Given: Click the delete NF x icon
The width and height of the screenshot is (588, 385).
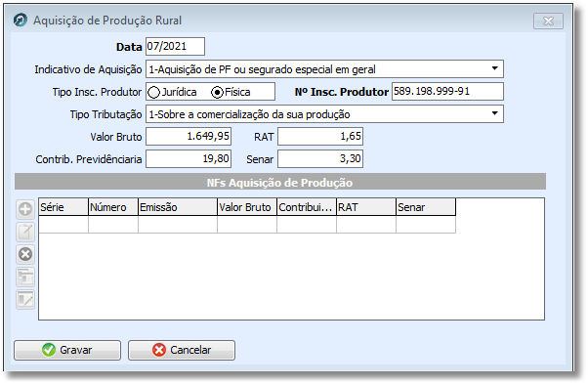Looking at the screenshot, I should (x=25, y=254).
